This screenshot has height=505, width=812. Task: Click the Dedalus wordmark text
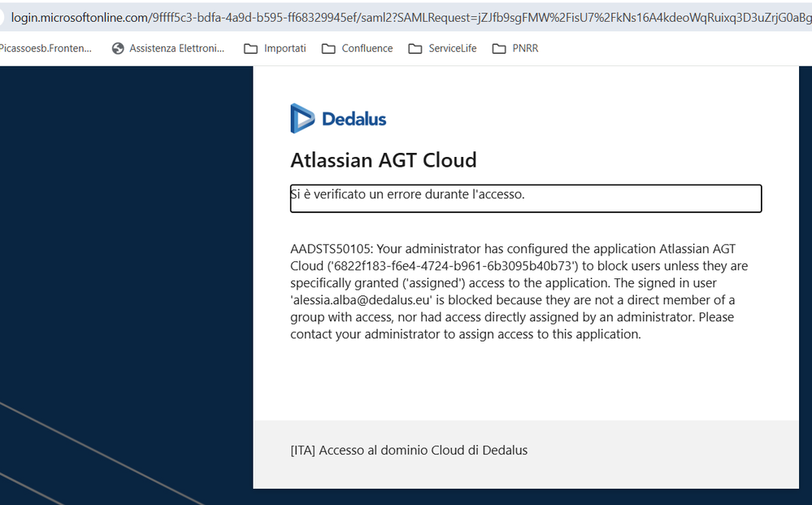(x=354, y=119)
